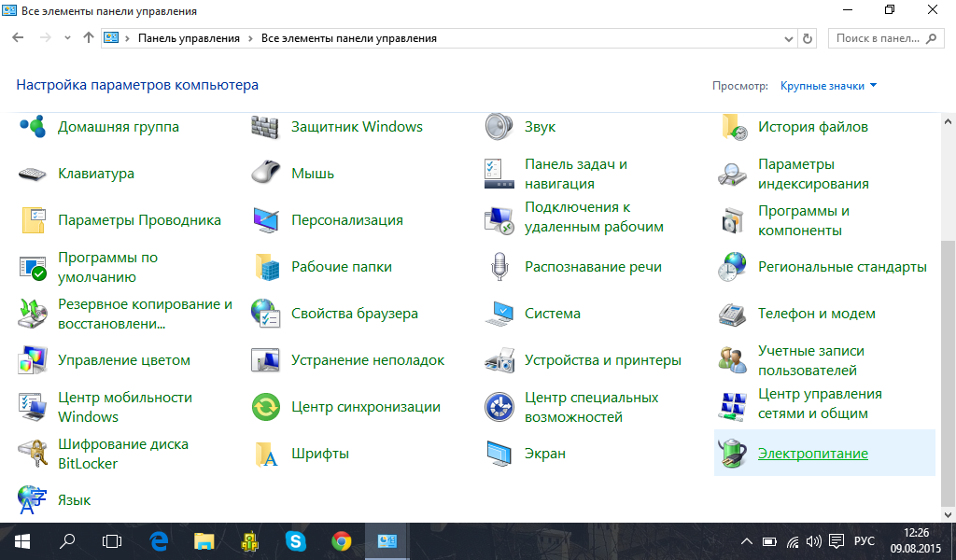Open the Домашняя группа icon

(33, 127)
